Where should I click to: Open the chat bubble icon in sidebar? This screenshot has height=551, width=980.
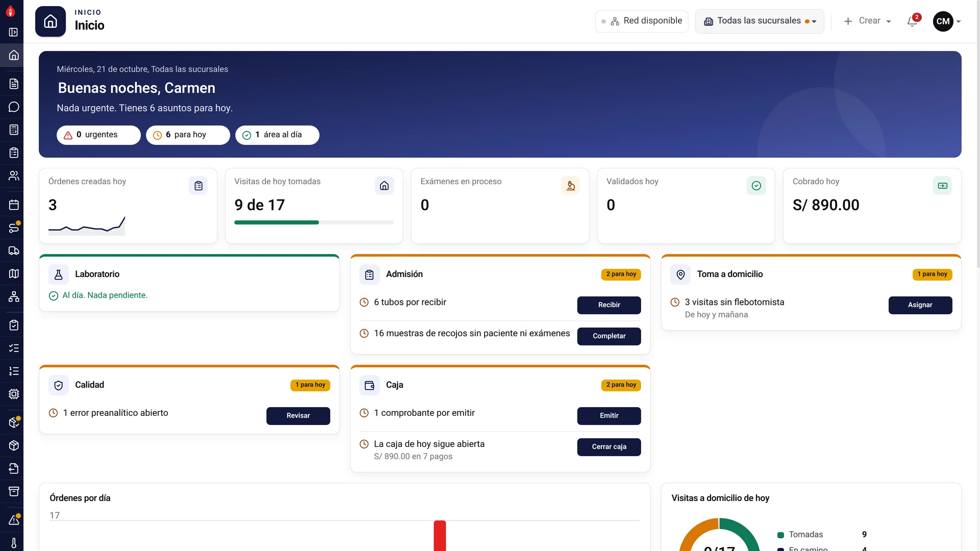(x=14, y=107)
